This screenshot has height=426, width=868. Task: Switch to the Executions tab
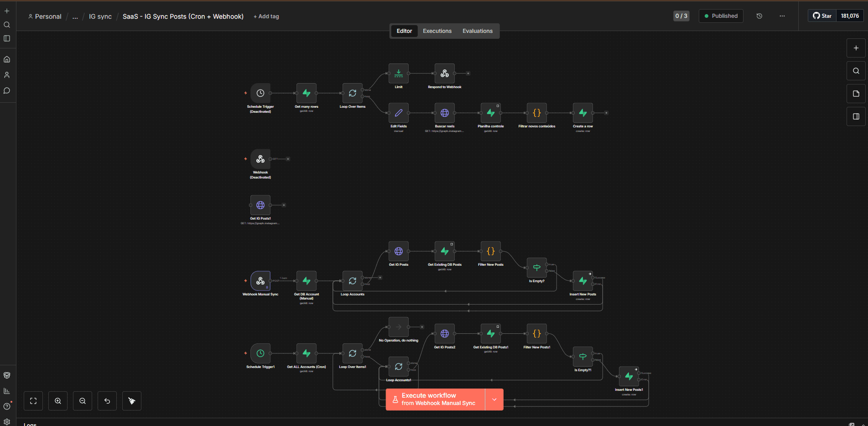coord(437,31)
